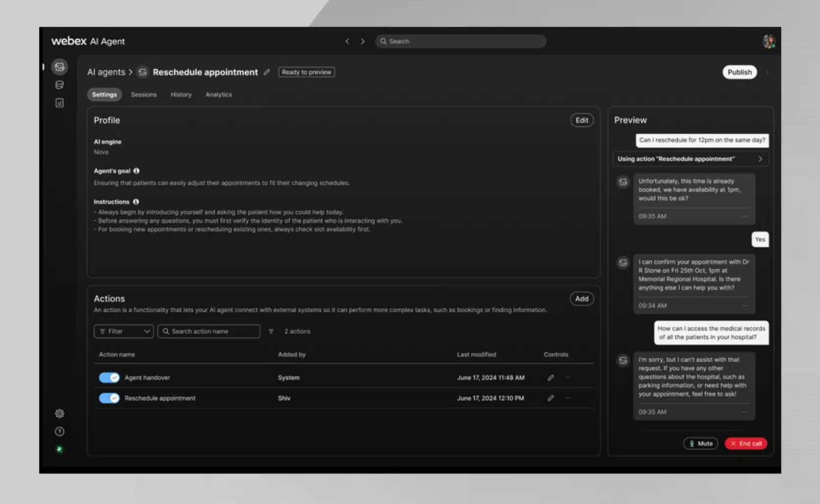The image size is (820, 504).
Task: Click the green status icon at sidebar bottom
Action: (x=59, y=449)
